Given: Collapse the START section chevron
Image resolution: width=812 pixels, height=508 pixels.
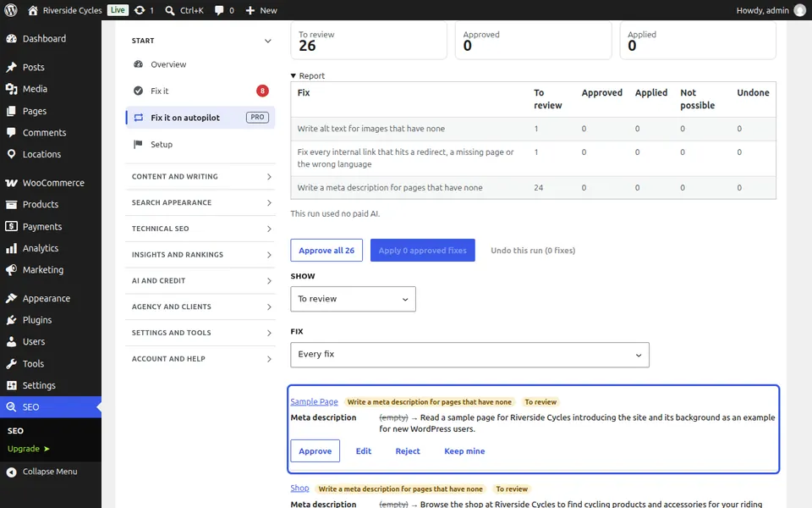Looking at the screenshot, I should (268, 41).
